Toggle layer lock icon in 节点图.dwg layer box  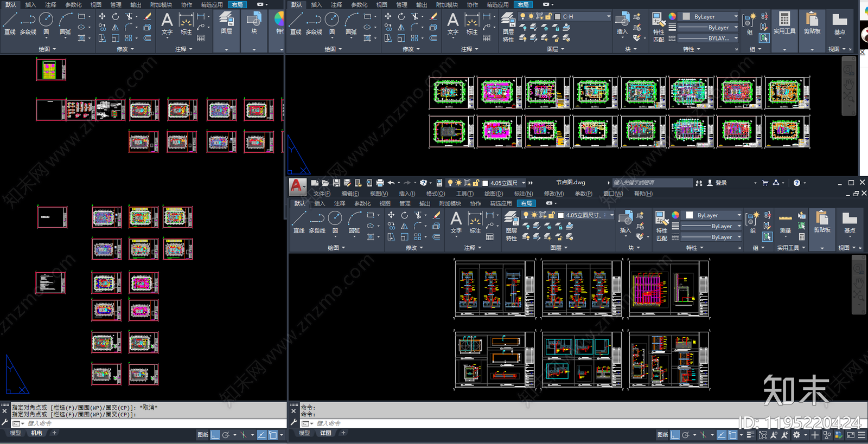click(x=551, y=215)
